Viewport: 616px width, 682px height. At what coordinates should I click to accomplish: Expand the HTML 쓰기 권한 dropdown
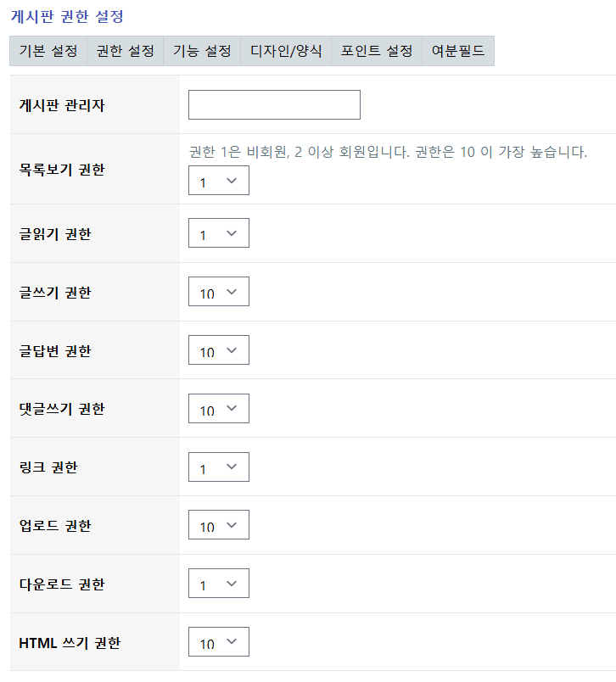click(x=219, y=641)
